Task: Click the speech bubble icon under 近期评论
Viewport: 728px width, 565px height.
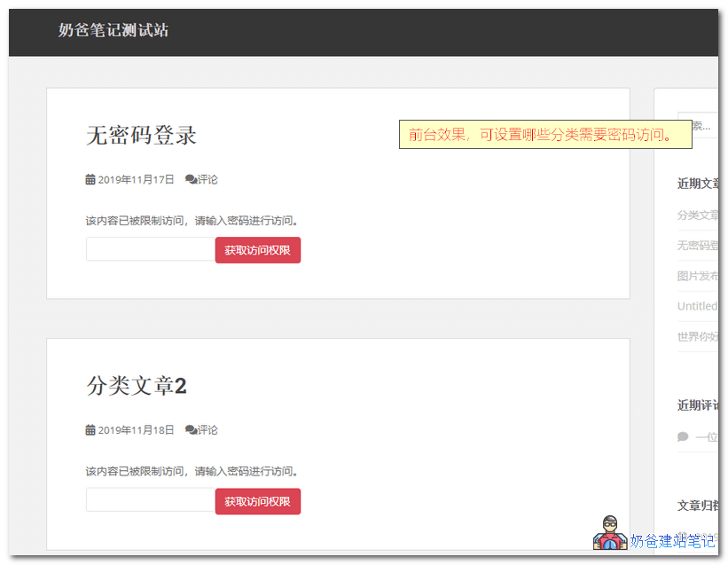Action: coord(682,436)
